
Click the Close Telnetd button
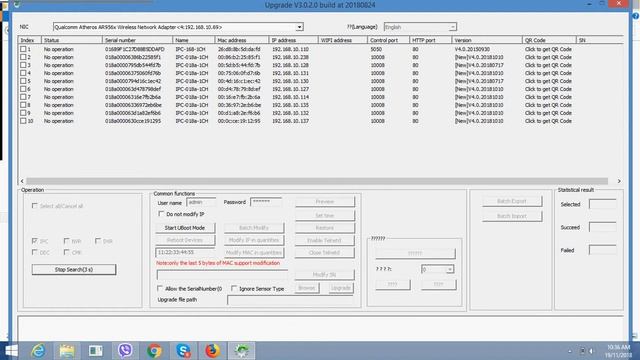pos(325,252)
